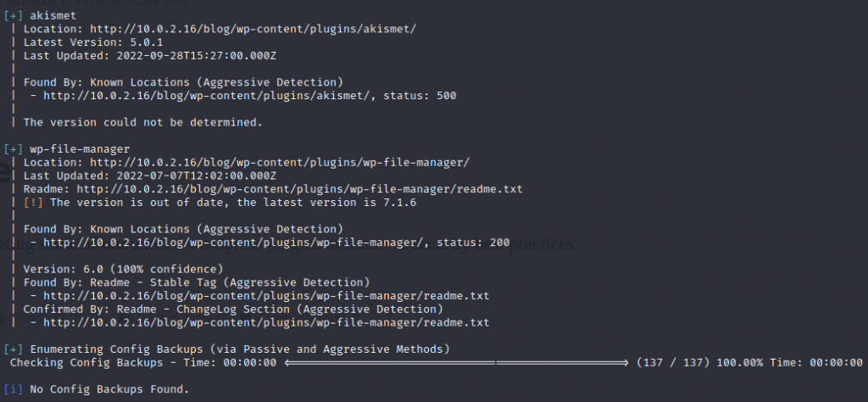Screen dimensions: 868x402
Task: Click the 'Version: 6.0 (100% confidence)' line
Action: click(x=123, y=269)
